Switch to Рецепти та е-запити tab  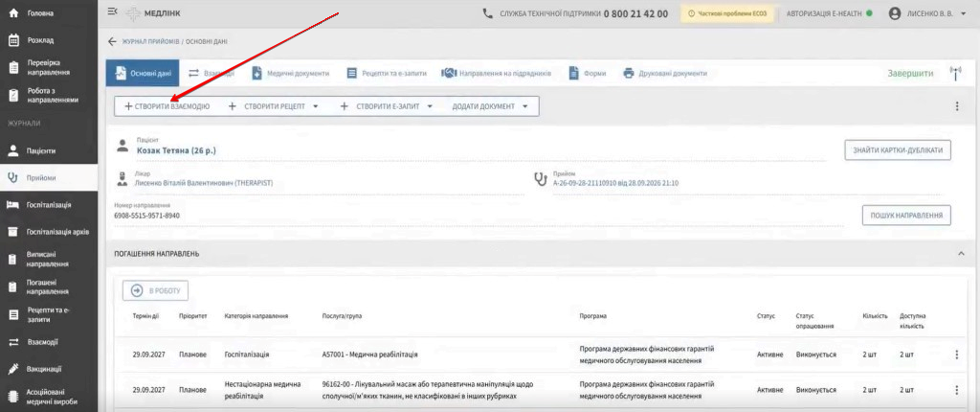click(x=387, y=73)
